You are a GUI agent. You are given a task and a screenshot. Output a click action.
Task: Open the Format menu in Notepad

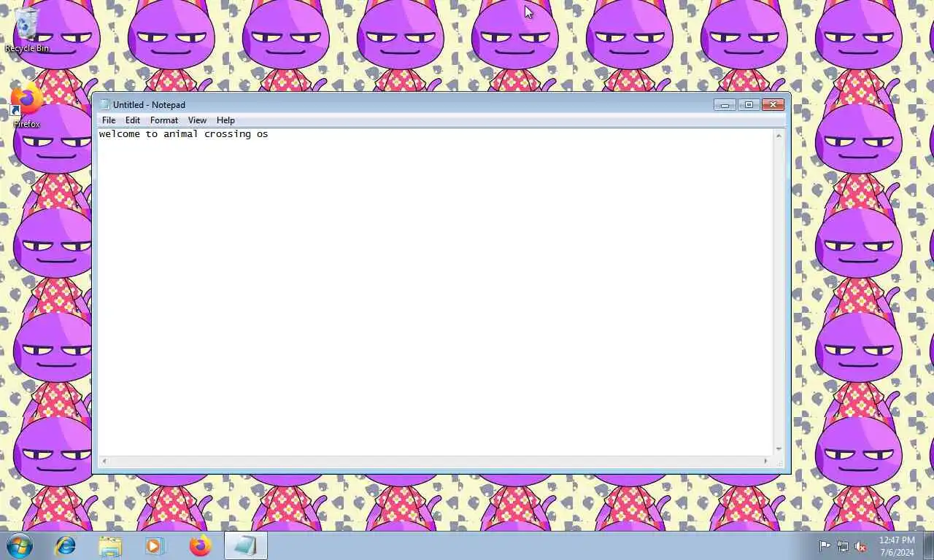164,120
